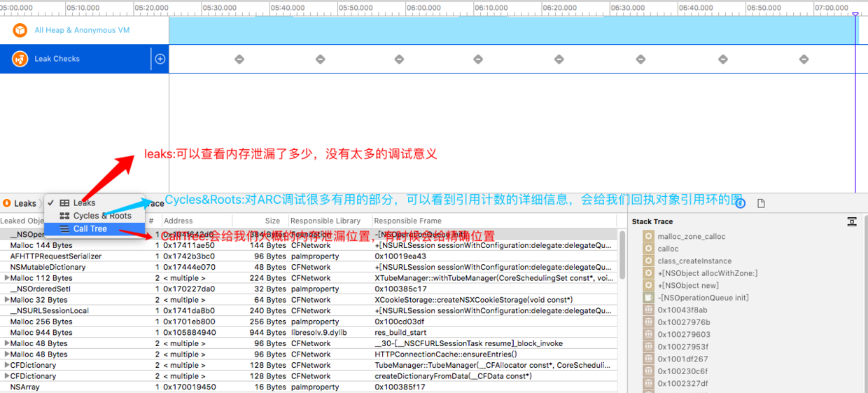Expand Malloc 48 Bytes row with HTTPConnectionCache frame
This screenshot has height=393, width=868.
tap(7, 354)
